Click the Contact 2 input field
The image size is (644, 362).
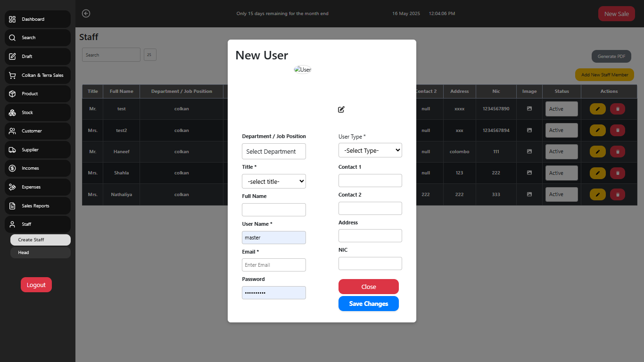point(371,208)
